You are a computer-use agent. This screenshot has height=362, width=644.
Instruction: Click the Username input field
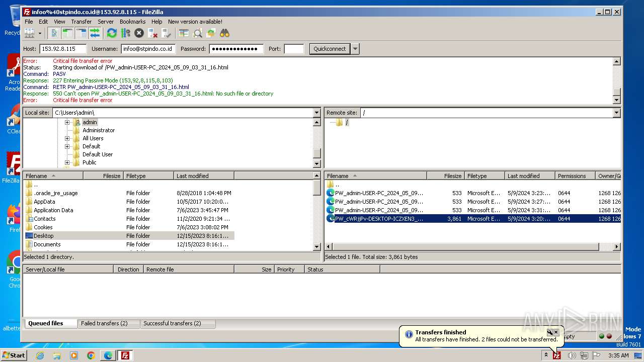[148, 49]
